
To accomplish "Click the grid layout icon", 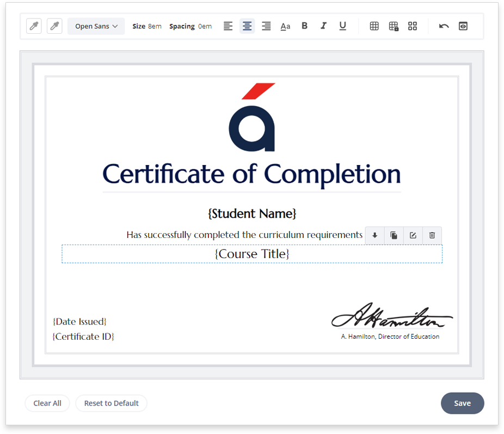I will (374, 26).
